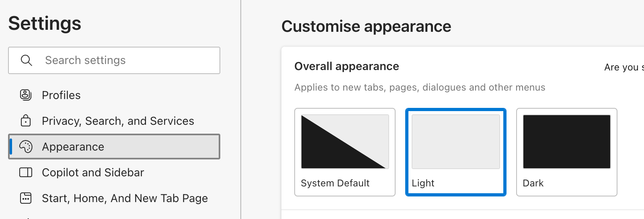Screen dimensions: 644x219
Task: Click the Start, Home page icon
Action: (x=26, y=198)
